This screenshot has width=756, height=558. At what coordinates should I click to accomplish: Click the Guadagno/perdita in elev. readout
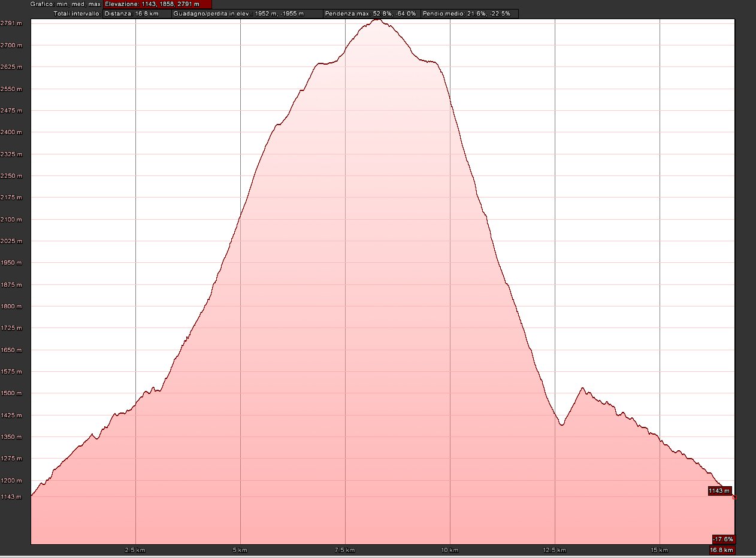[x=247, y=13]
